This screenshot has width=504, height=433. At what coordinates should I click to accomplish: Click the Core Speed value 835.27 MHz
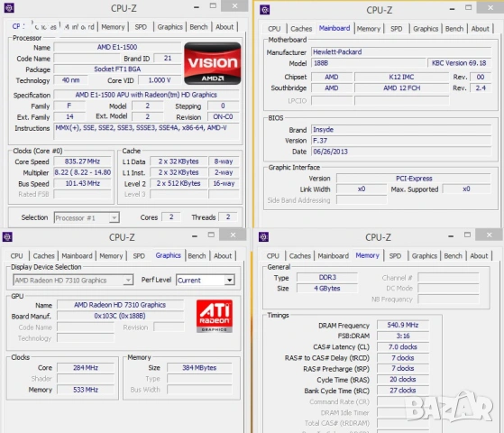(x=82, y=161)
